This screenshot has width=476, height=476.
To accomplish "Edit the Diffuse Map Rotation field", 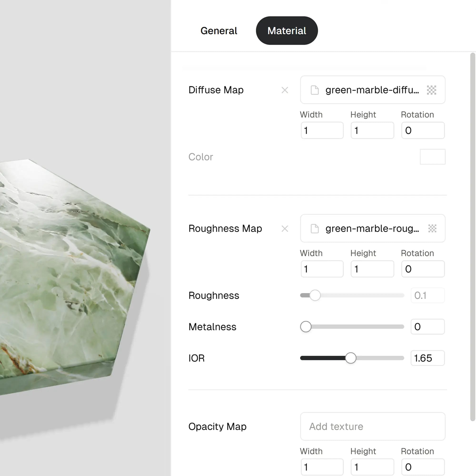I will click(422, 130).
